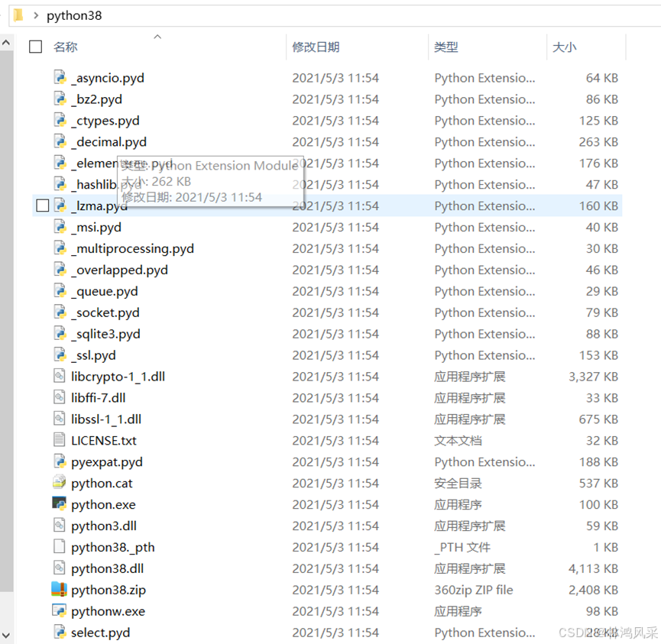Click the python38._pth blank file icon

pos(60,547)
